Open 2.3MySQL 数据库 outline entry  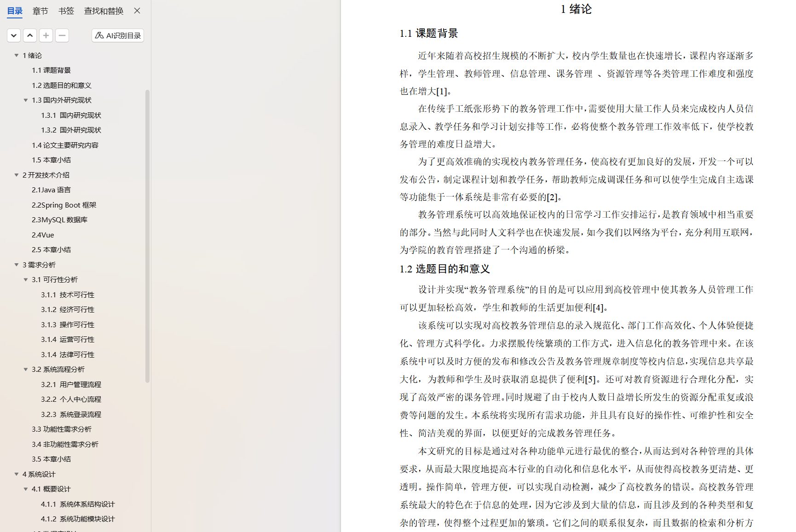59,220
